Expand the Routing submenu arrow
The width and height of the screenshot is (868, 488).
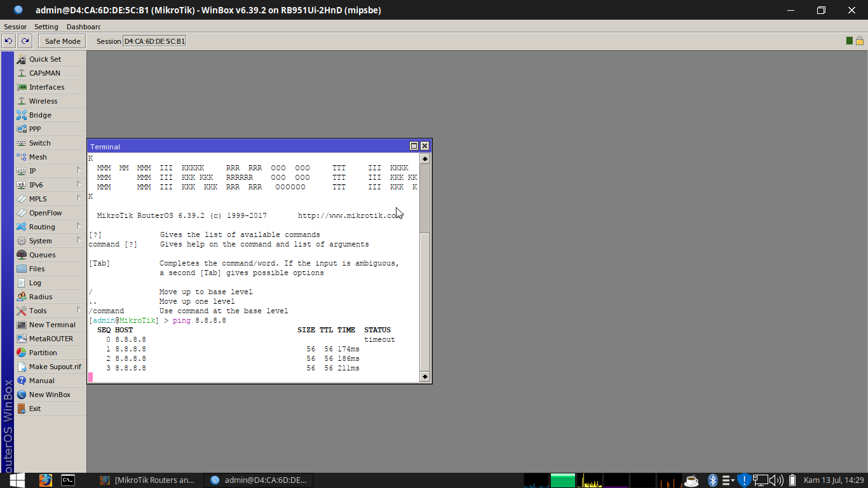(79, 226)
